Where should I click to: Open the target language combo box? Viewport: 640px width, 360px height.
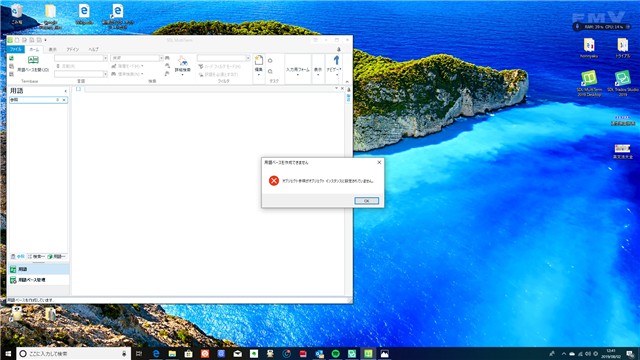coord(81,74)
